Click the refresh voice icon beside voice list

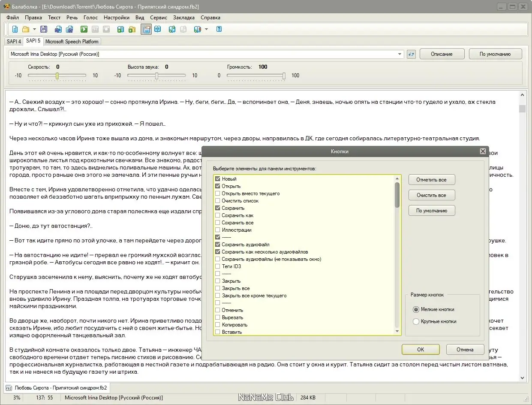(411, 54)
